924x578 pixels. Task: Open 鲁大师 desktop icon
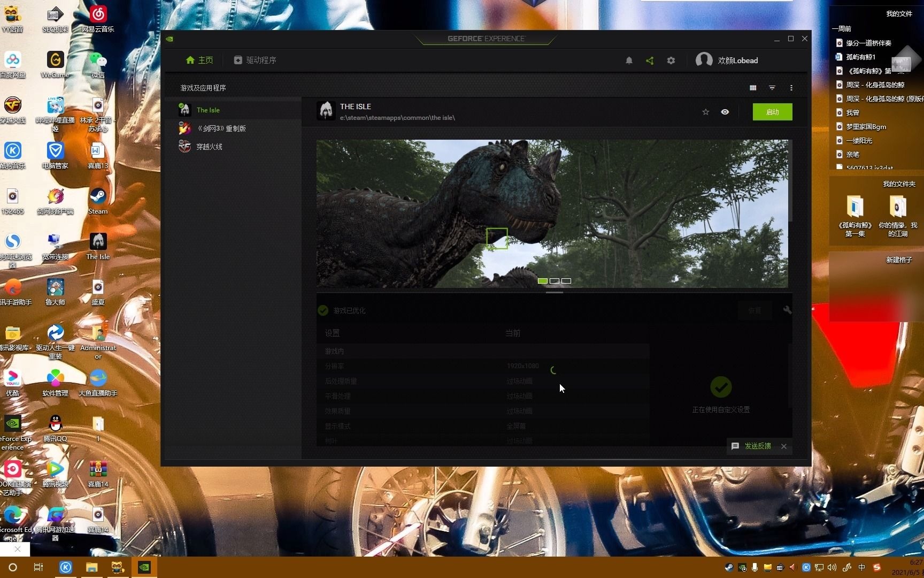tap(55, 292)
